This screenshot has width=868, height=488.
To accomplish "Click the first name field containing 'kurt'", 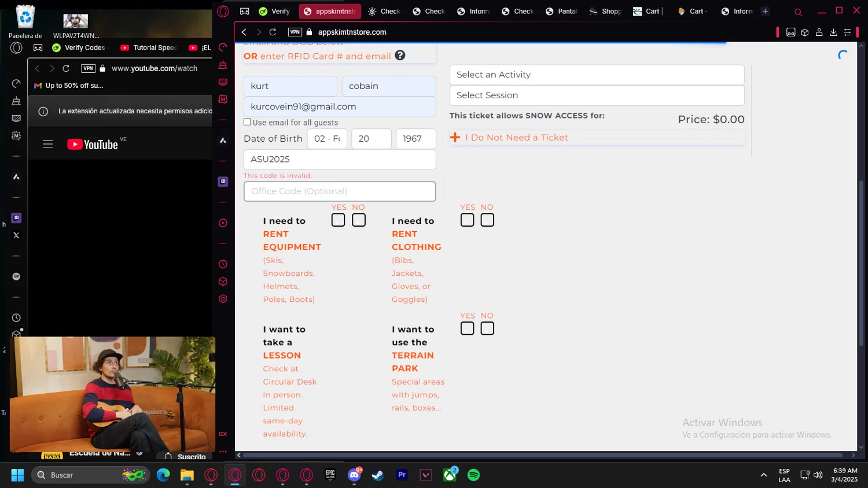I will (x=290, y=86).
